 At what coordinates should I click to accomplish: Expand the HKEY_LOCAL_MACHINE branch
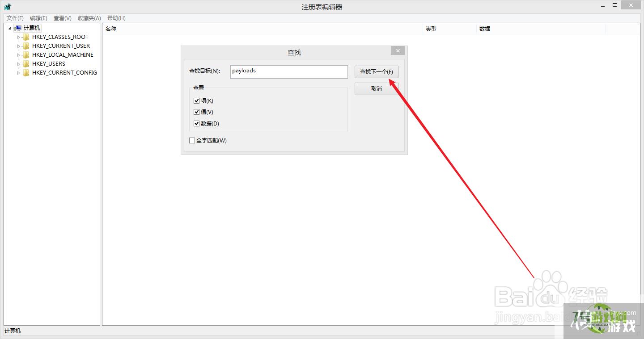click(19, 55)
